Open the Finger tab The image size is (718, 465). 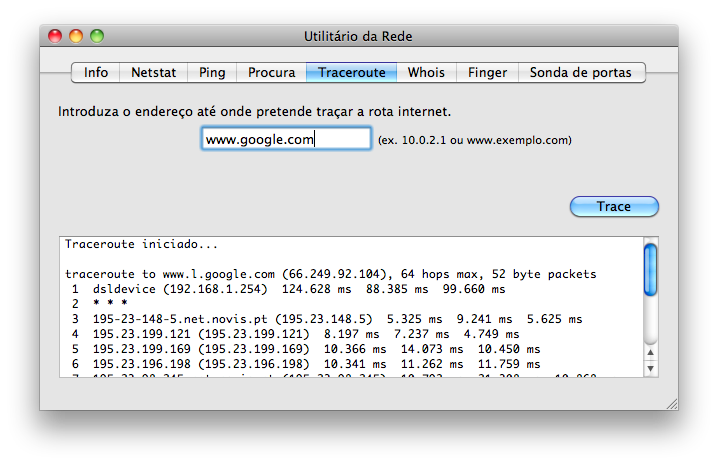tap(487, 72)
